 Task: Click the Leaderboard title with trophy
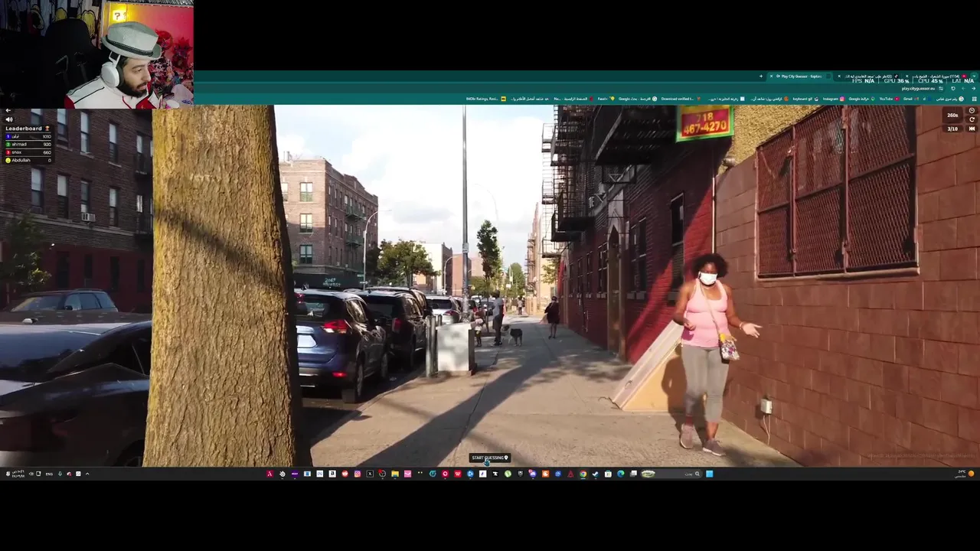pyautogui.click(x=28, y=129)
